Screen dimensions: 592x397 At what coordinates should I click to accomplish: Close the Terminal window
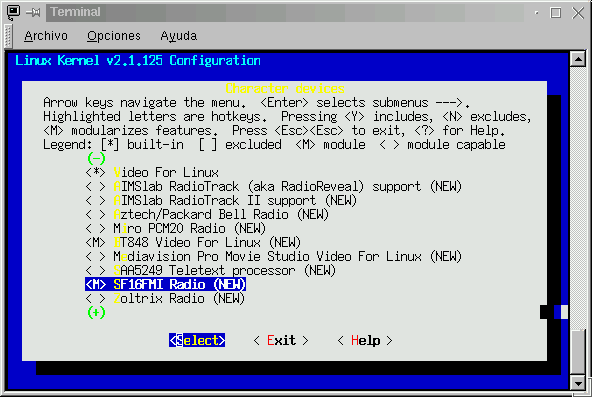[578, 13]
